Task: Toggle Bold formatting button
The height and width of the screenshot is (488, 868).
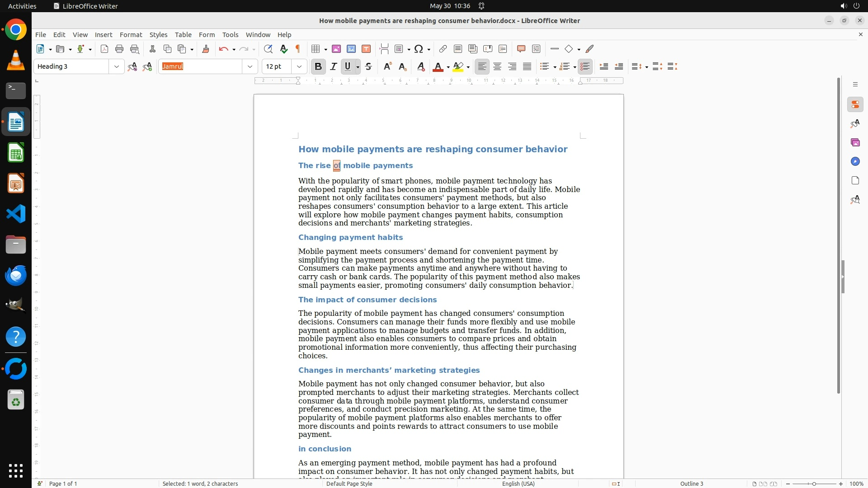Action: point(318,66)
